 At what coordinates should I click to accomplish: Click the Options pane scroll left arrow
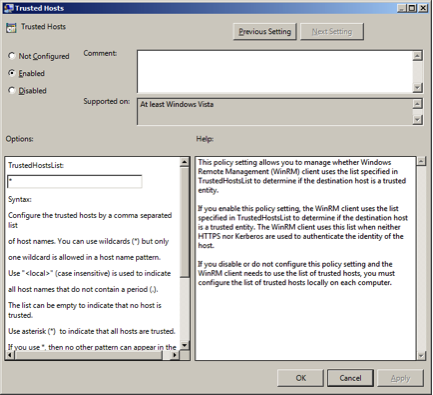coord(10,355)
